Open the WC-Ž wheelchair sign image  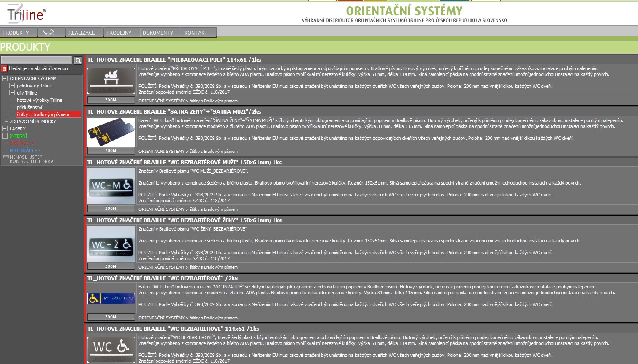pos(111,244)
